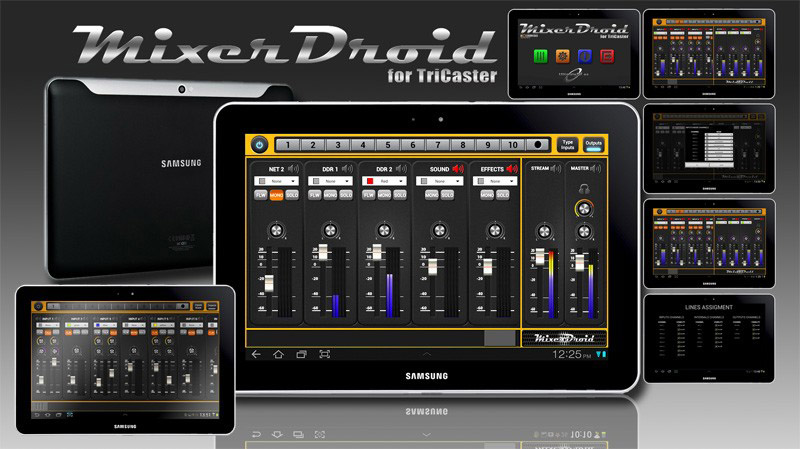Screen dimensions: 800x449
Task: Tap the blue power icon in the mixer
Action: pyautogui.click(x=259, y=145)
